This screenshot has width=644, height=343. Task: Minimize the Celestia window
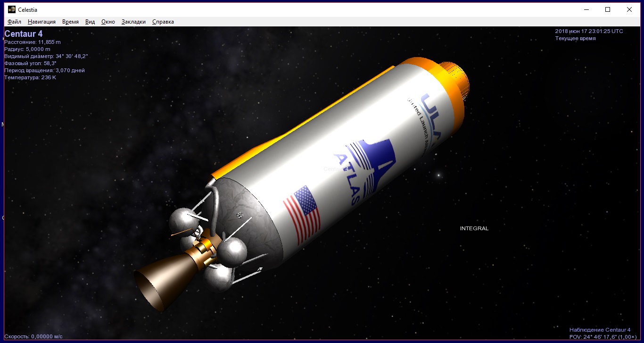[x=587, y=9]
